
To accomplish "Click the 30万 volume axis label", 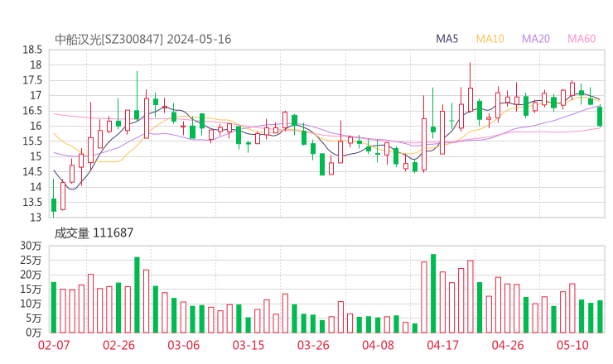I will 31,246.
